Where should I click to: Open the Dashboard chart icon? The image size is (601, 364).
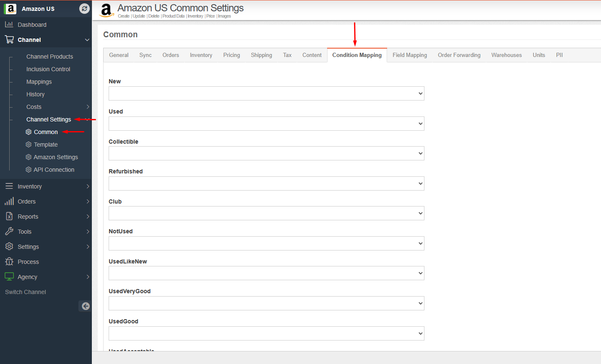click(x=9, y=24)
